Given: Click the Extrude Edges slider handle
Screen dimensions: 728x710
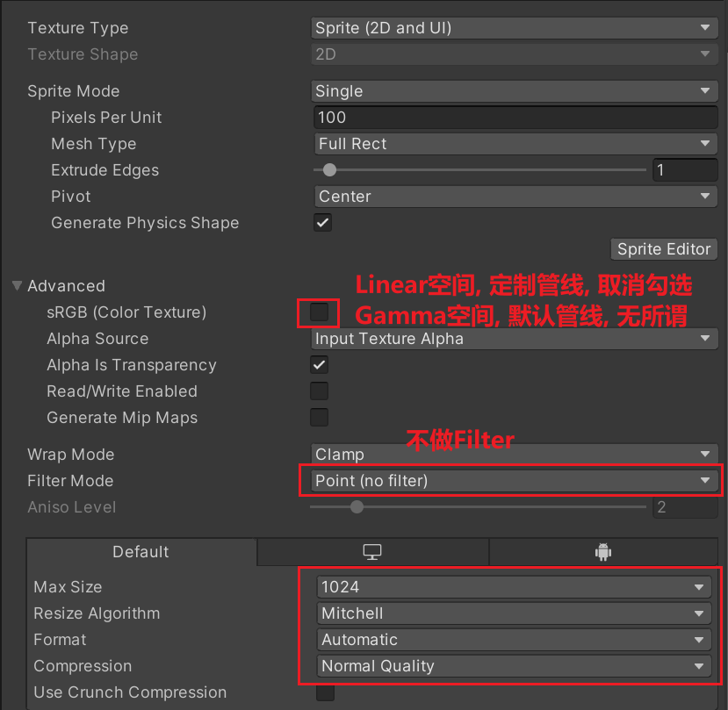Looking at the screenshot, I should (329, 170).
